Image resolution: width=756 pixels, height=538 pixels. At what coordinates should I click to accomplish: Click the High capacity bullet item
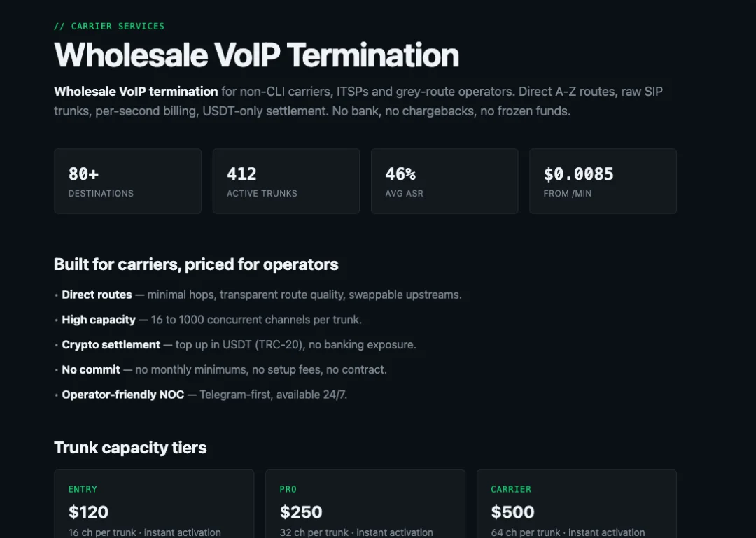(208, 320)
